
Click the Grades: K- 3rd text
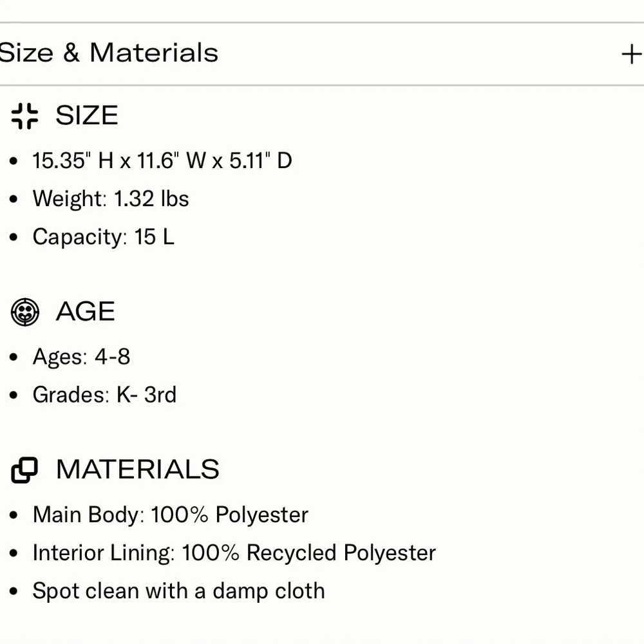coord(104,395)
